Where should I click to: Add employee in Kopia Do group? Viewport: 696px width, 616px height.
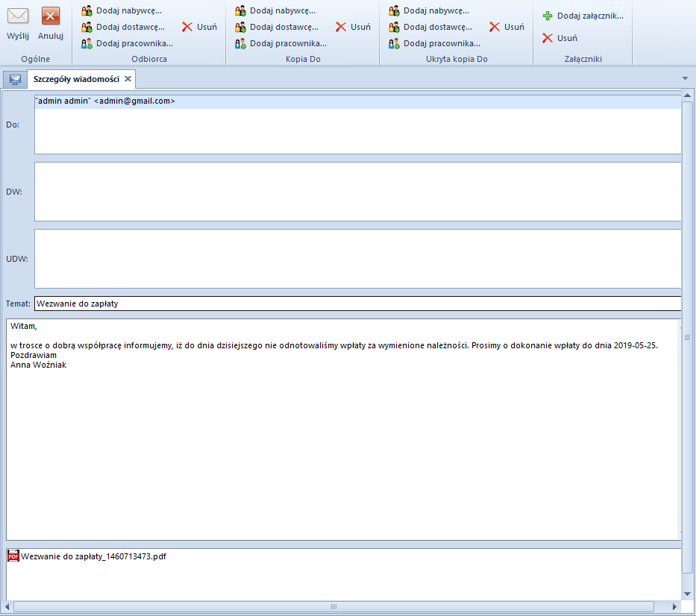point(280,43)
